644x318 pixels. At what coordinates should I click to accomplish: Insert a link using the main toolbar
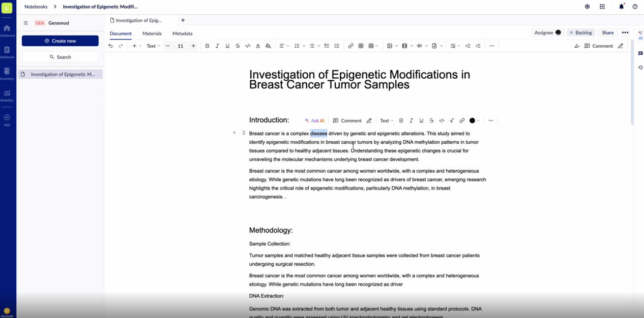point(350,46)
